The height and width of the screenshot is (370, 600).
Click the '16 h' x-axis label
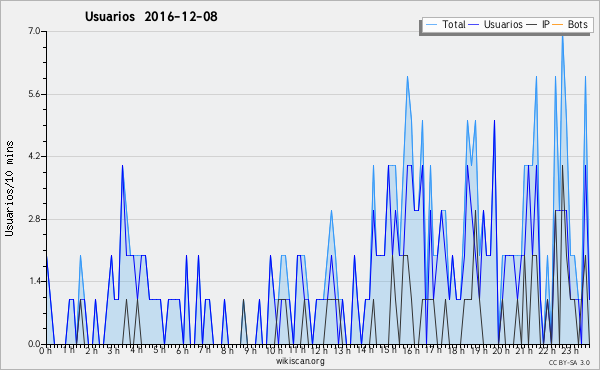[x=411, y=350]
